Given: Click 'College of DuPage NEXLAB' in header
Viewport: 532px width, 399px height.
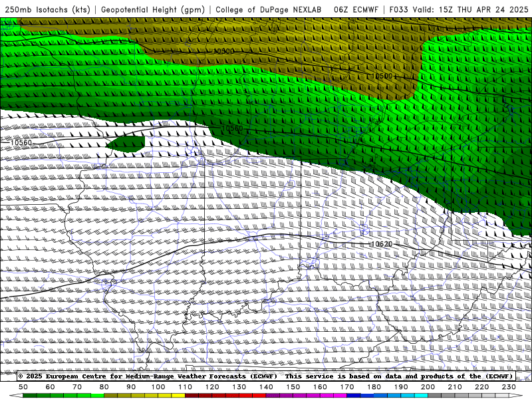Looking at the screenshot, I should click(x=269, y=9).
